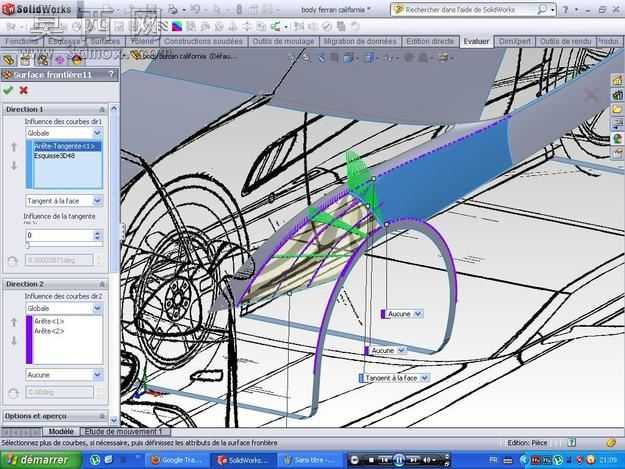Select 'Arête<2>' in Direction 2 list
Image resolution: width=625 pixels, height=469 pixels.
(x=49, y=331)
